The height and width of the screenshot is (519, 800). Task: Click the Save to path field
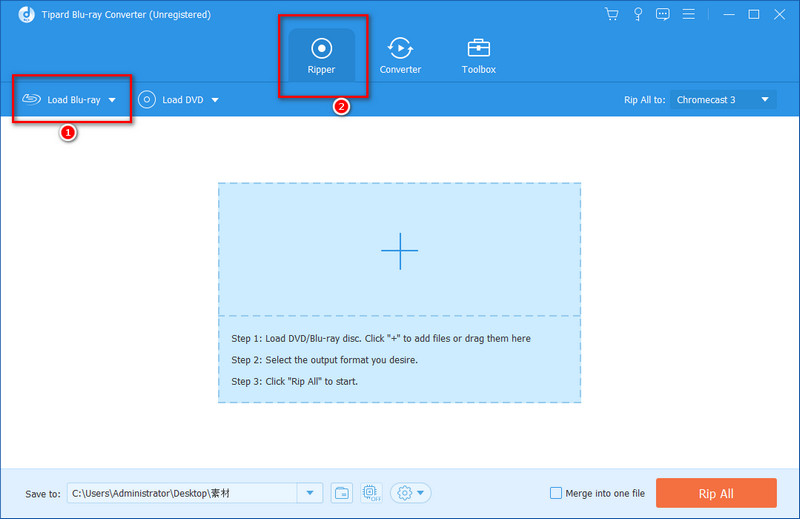[x=182, y=493]
